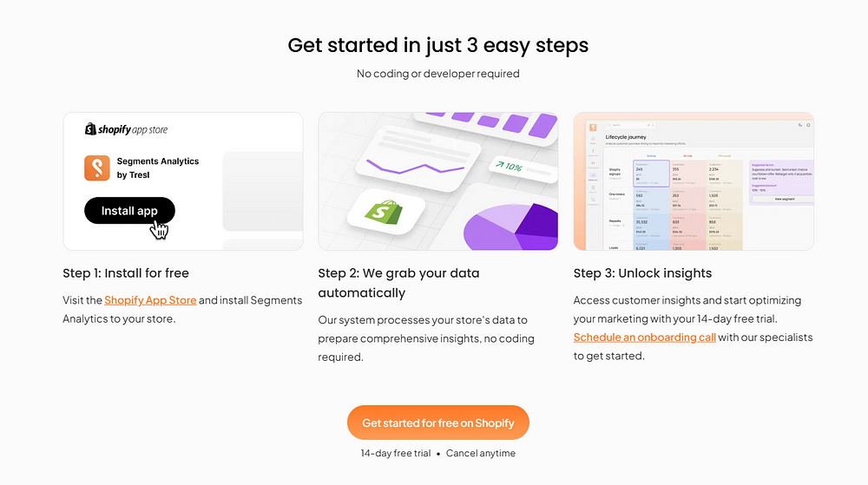
Task: Click the Step 2 grab your data heading
Action: click(x=398, y=283)
